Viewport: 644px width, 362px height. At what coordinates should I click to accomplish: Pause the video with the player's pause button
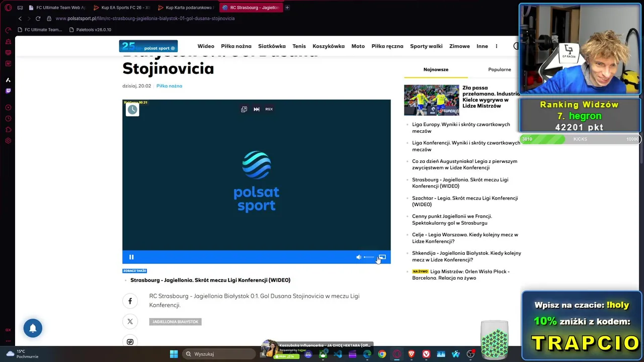tap(131, 257)
